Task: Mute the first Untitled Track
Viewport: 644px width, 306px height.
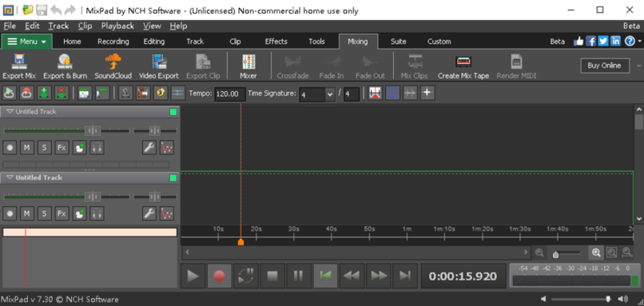Action: [26, 147]
